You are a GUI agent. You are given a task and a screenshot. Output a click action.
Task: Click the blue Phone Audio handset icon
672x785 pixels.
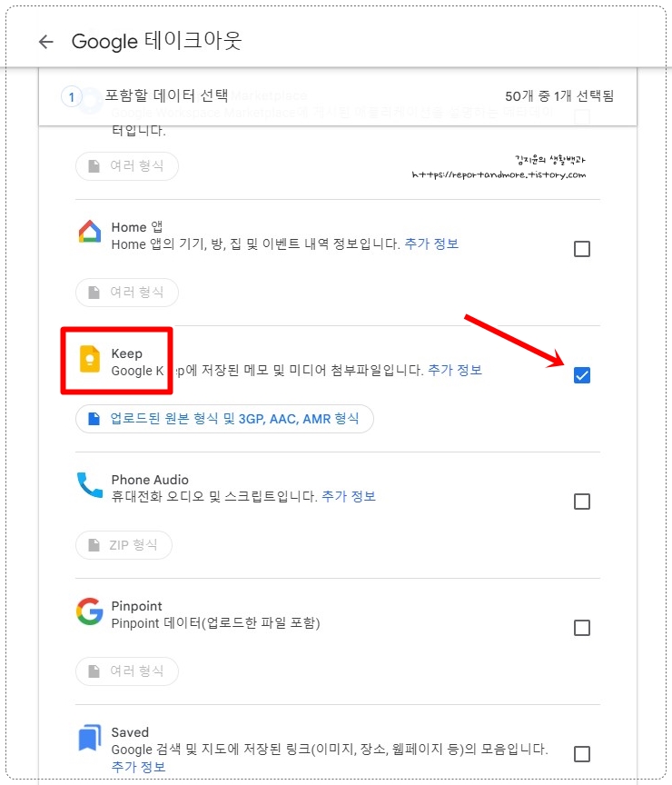90,484
